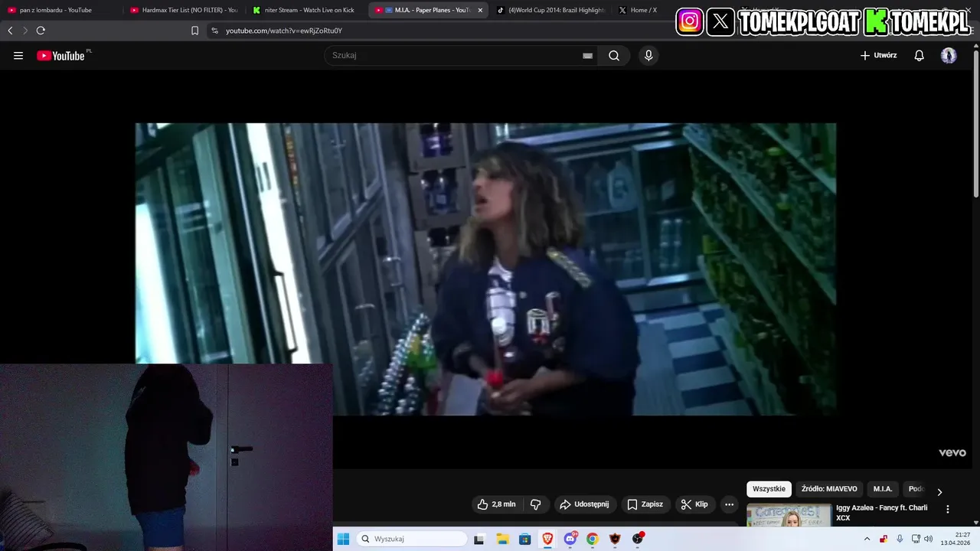
Task: Open OBS Studio from taskbar
Action: coord(638,539)
